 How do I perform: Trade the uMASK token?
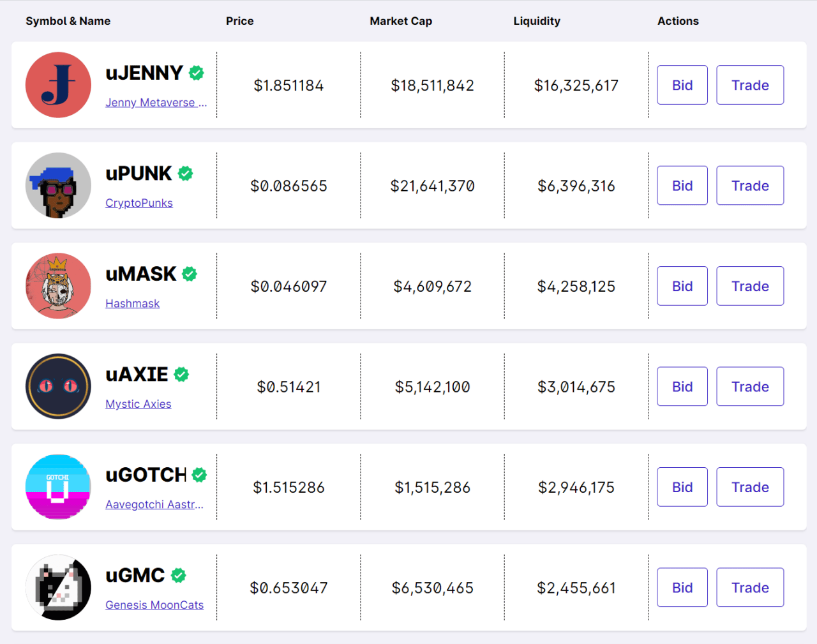click(750, 286)
